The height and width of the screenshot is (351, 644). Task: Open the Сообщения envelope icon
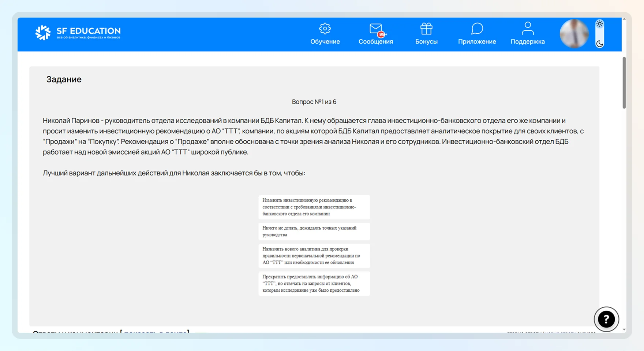click(376, 29)
